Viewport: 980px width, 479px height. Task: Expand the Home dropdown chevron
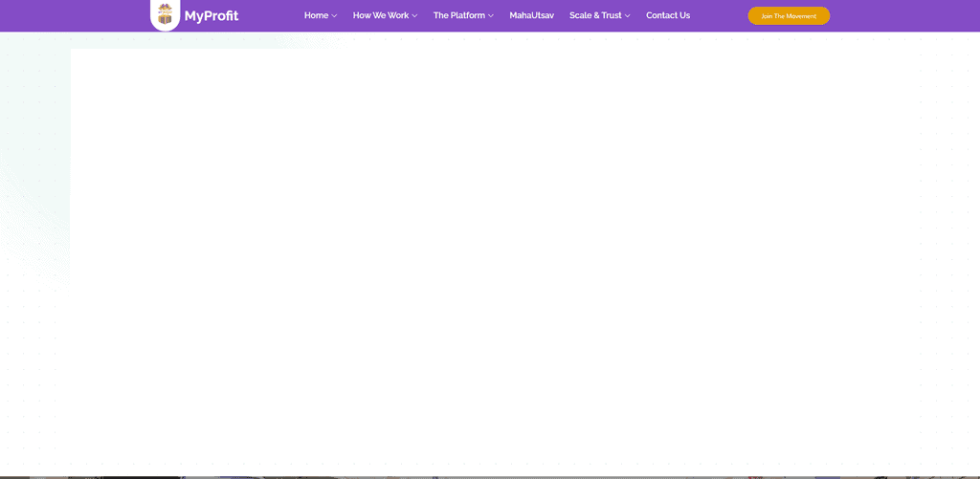click(x=334, y=15)
